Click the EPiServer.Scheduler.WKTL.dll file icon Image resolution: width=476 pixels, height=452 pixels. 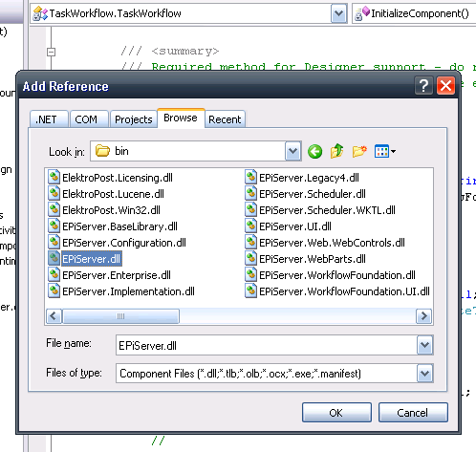coord(250,209)
